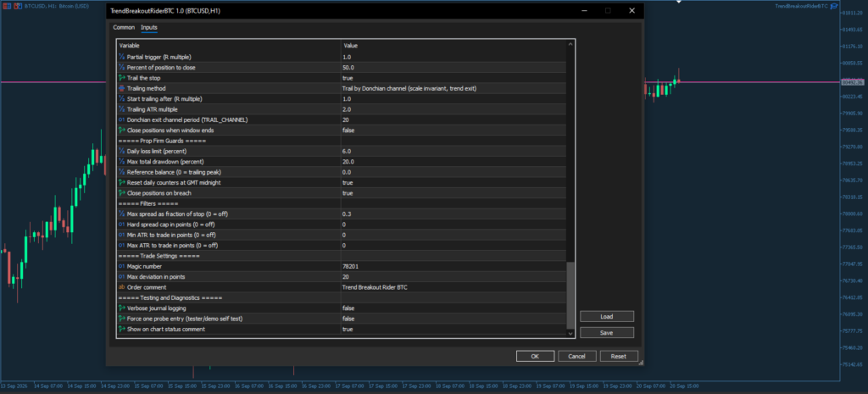868x394 pixels.
Task: Click the icon beside Force one probe entry
Action: click(122, 319)
